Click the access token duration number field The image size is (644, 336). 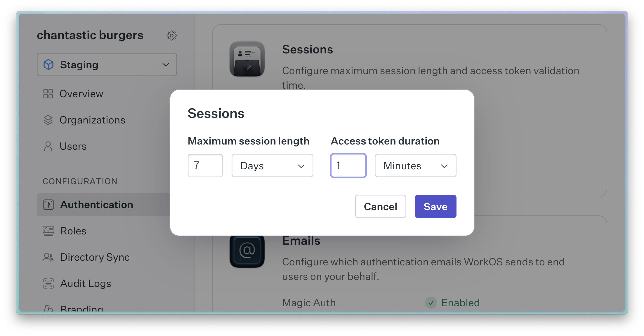348,165
